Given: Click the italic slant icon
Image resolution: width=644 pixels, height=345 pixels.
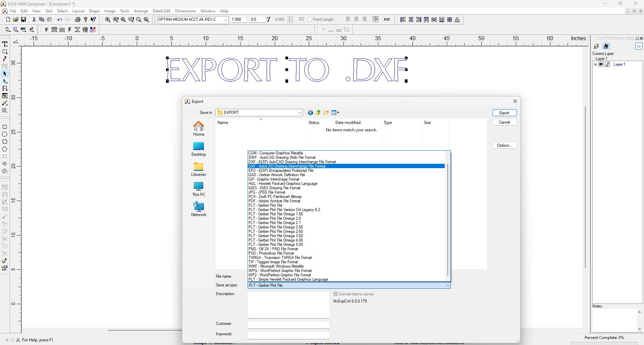Looking at the screenshot, I should pos(269,19).
